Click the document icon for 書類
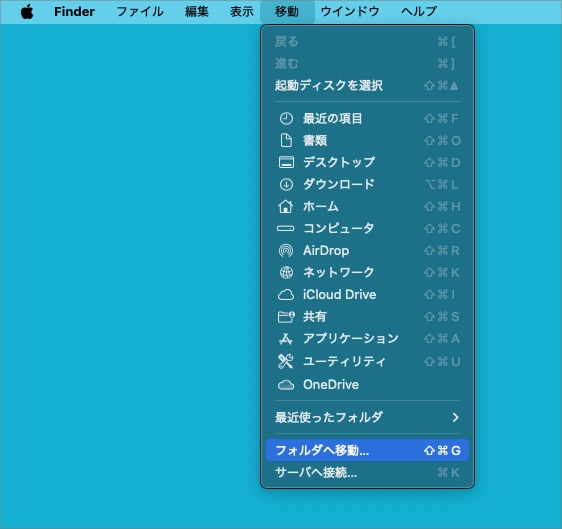 [x=286, y=140]
